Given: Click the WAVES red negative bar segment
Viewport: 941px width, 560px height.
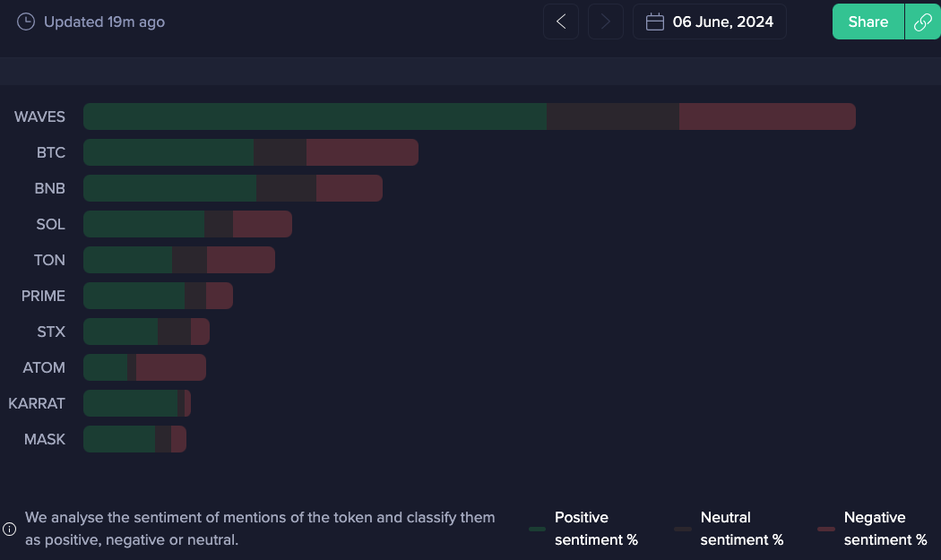Looking at the screenshot, I should pos(767,116).
